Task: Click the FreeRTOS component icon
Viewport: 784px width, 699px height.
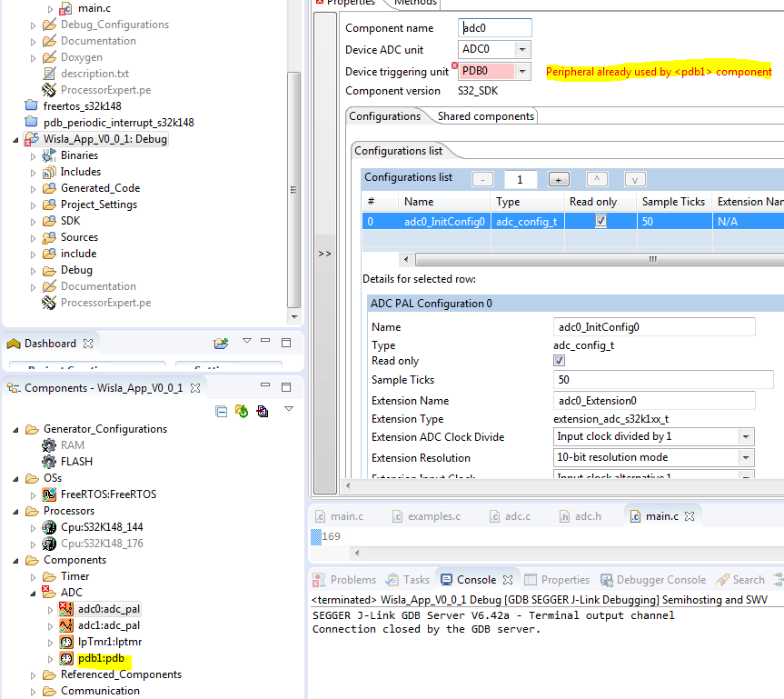Action: (49, 494)
